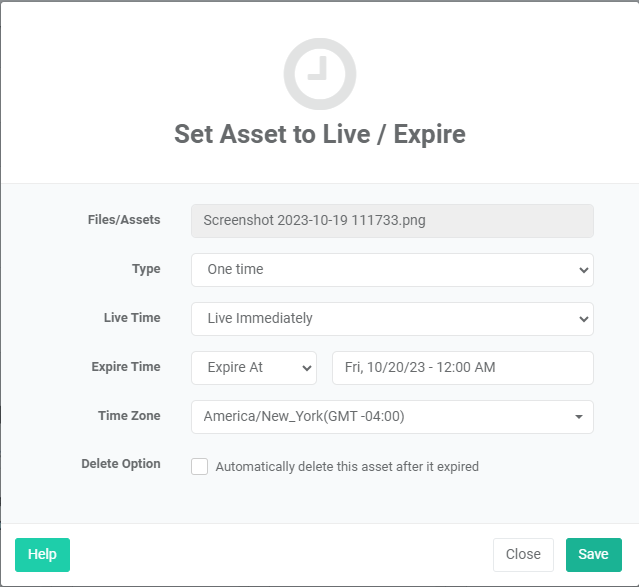Open Help from the dialog footer
The height and width of the screenshot is (587, 639).
click(42, 554)
